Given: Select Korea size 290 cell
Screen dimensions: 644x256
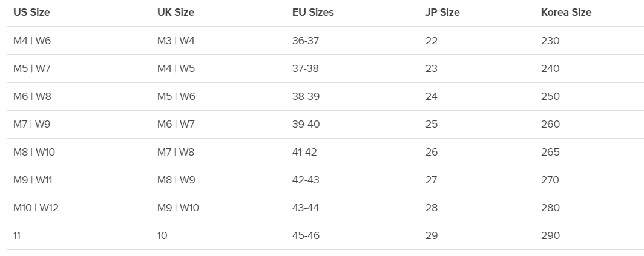Looking at the screenshot, I should tap(550, 236).
